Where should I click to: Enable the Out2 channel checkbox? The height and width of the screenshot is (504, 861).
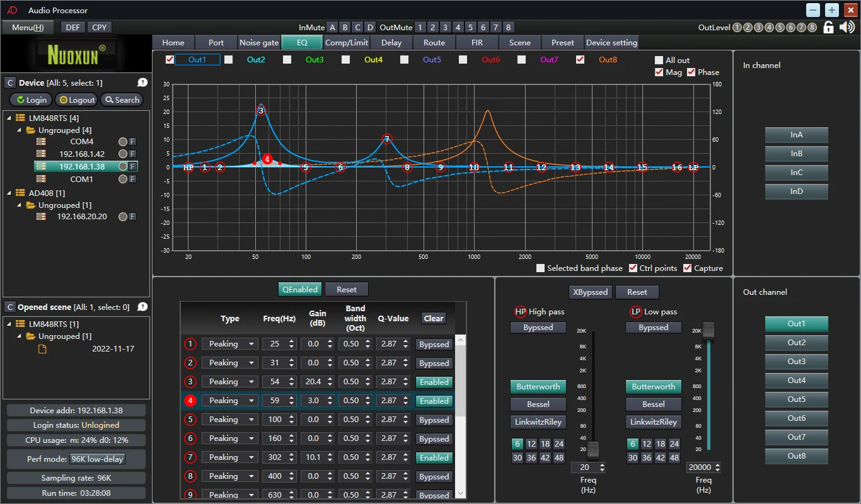pos(228,60)
